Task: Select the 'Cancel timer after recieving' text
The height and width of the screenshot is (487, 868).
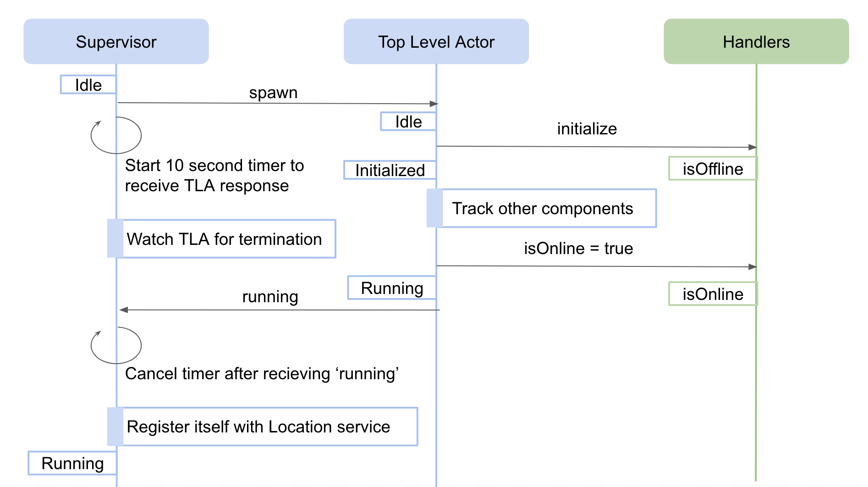Action: (x=262, y=374)
